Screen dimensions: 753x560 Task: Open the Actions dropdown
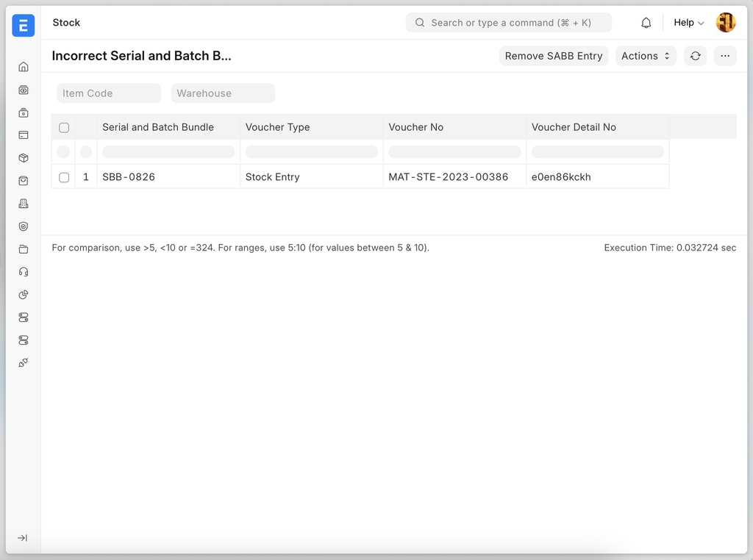tap(646, 55)
